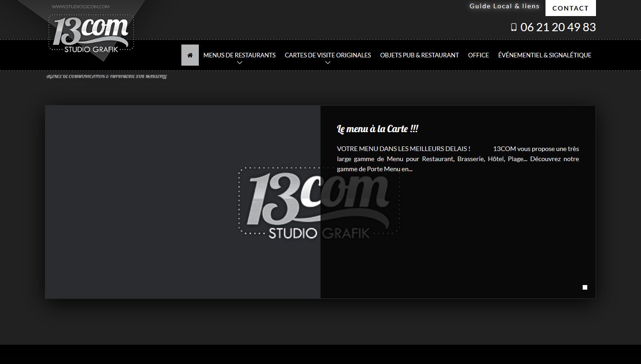Open Événementiel & Signalétique section
641x364 pixels.
[545, 55]
